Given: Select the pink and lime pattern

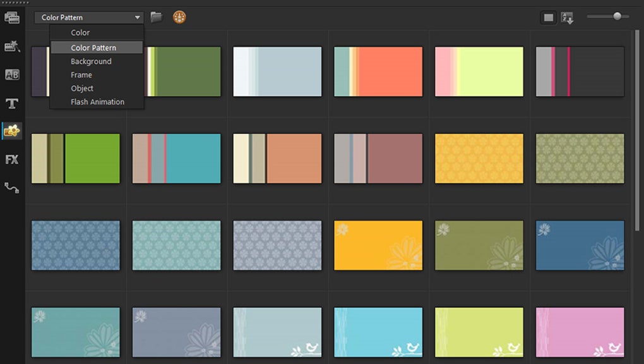Looking at the screenshot, I should pyautogui.click(x=479, y=71).
